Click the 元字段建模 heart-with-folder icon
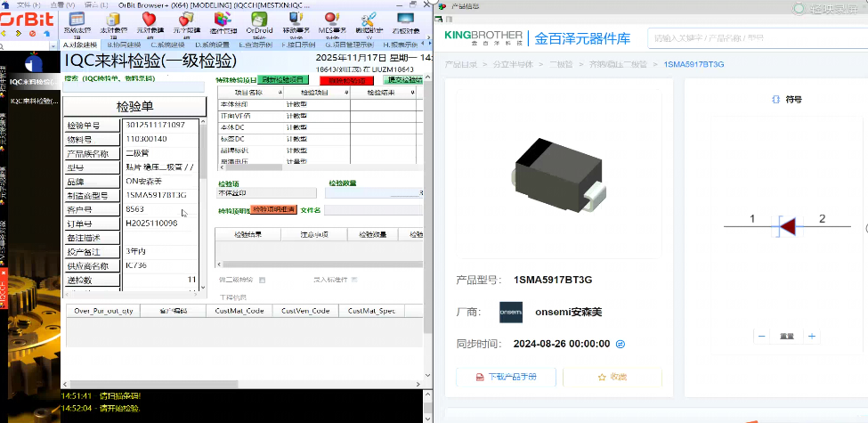868x423 pixels. click(185, 20)
